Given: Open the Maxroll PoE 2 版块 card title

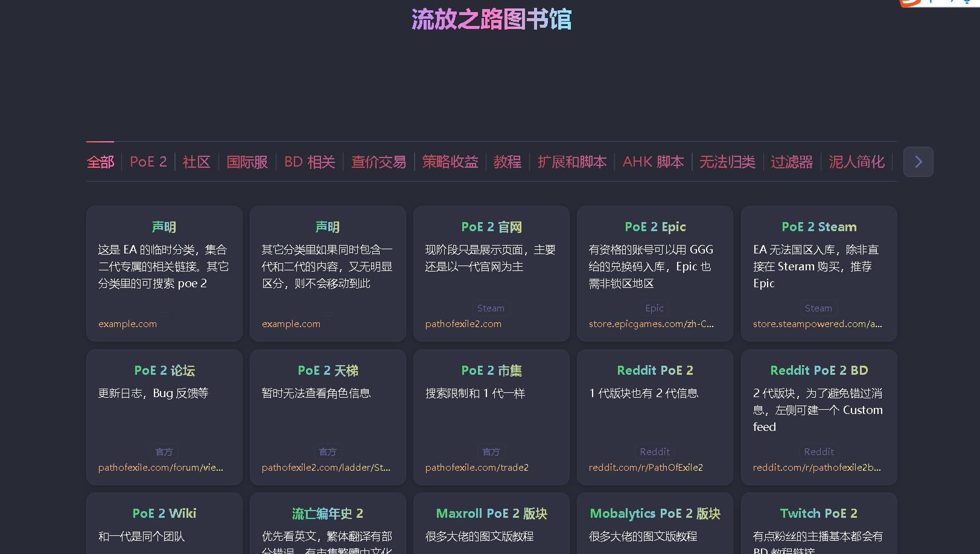Looking at the screenshot, I should [491, 514].
